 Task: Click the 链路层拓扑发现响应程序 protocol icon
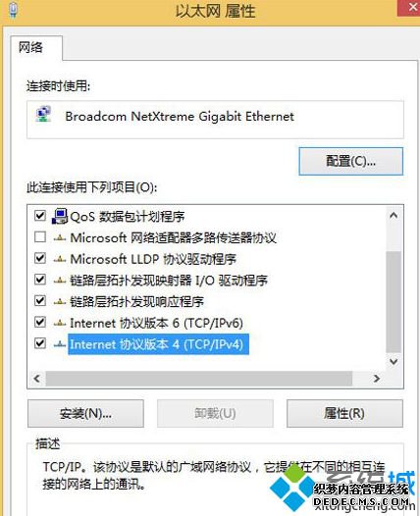[60, 301]
